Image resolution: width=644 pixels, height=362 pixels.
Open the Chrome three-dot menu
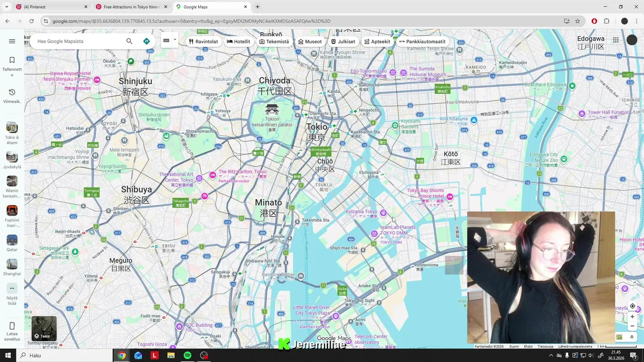(x=636, y=21)
